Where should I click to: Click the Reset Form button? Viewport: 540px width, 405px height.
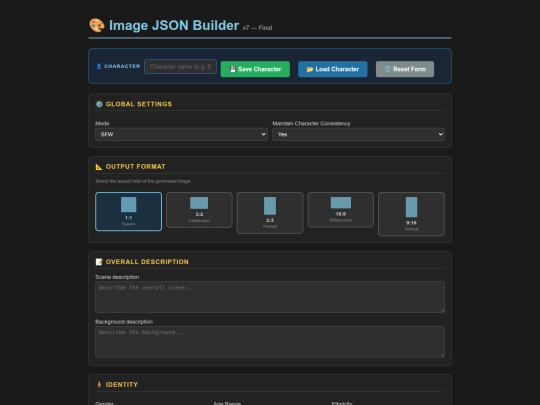(x=405, y=69)
